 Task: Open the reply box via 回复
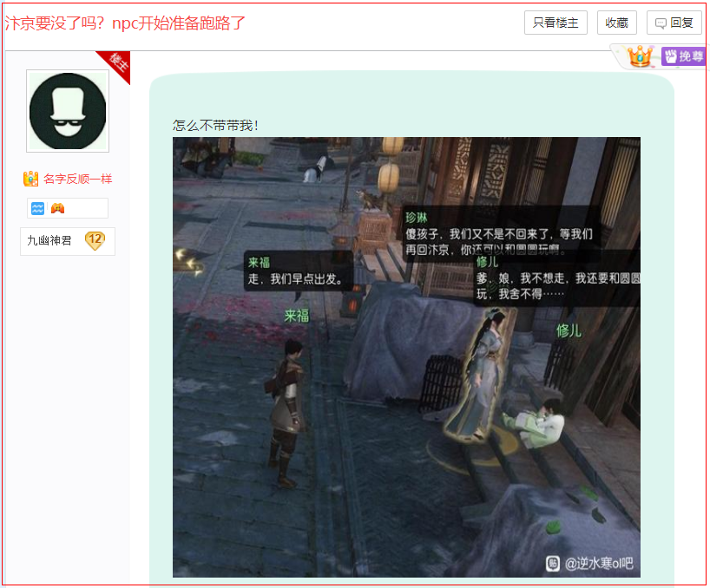[674, 23]
